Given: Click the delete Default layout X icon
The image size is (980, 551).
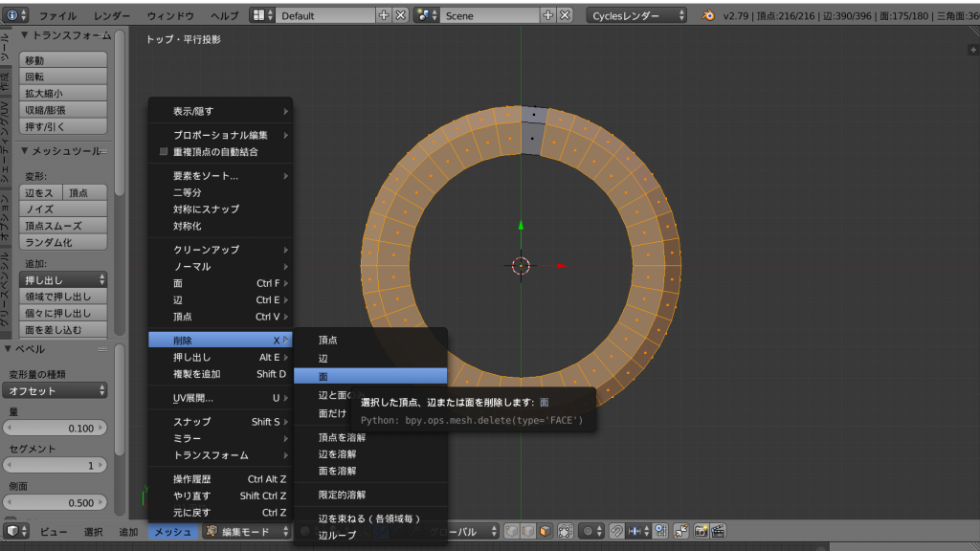Looking at the screenshot, I should click(400, 15).
